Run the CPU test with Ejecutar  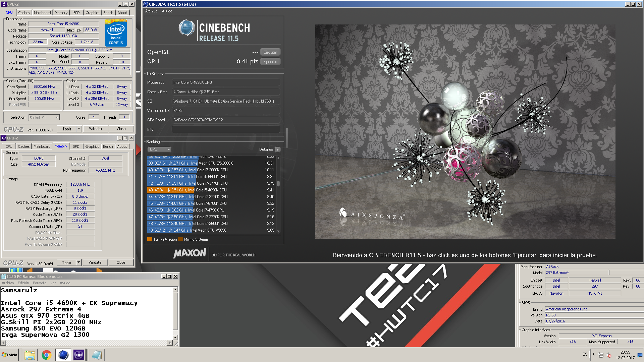point(270,62)
